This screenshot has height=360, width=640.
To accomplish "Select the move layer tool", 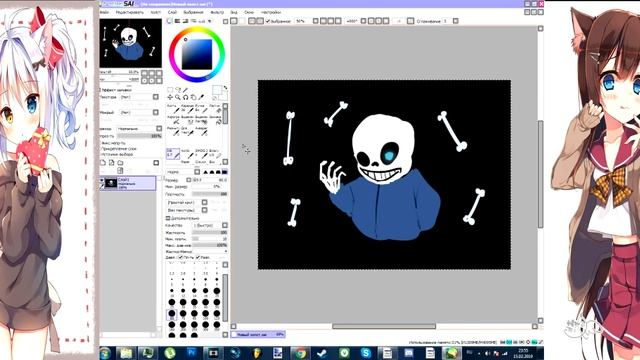I will click(x=170, y=97).
